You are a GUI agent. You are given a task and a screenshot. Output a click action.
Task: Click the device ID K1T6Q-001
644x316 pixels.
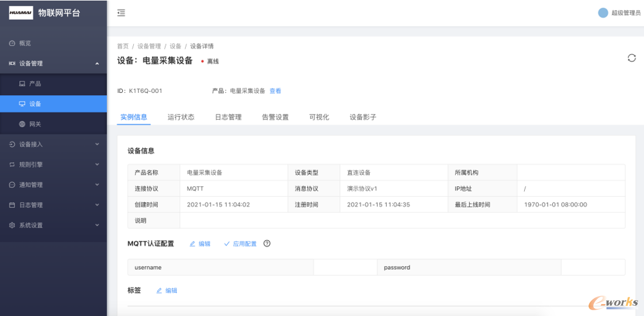(x=146, y=91)
